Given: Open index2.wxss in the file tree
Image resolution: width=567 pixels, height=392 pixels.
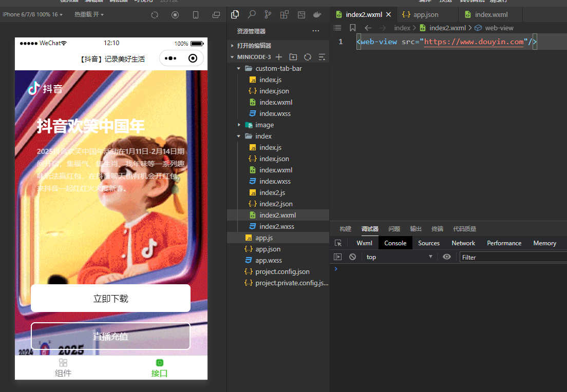Looking at the screenshot, I should point(278,227).
